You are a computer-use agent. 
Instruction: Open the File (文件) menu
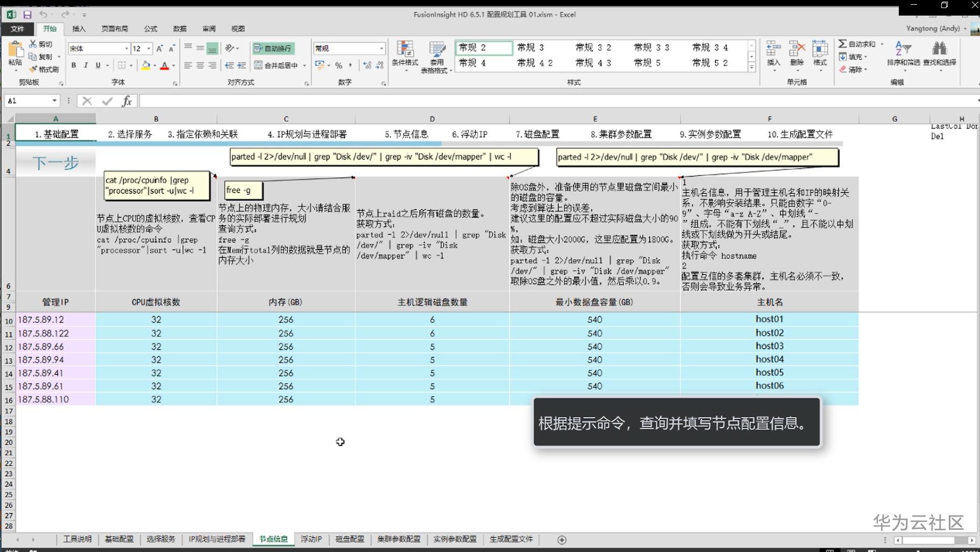click(x=17, y=29)
